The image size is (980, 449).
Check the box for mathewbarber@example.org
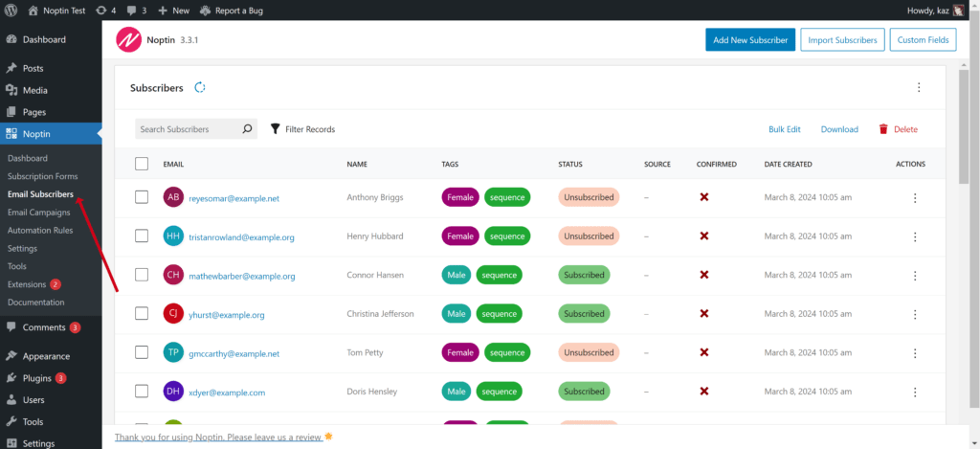coord(142,275)
